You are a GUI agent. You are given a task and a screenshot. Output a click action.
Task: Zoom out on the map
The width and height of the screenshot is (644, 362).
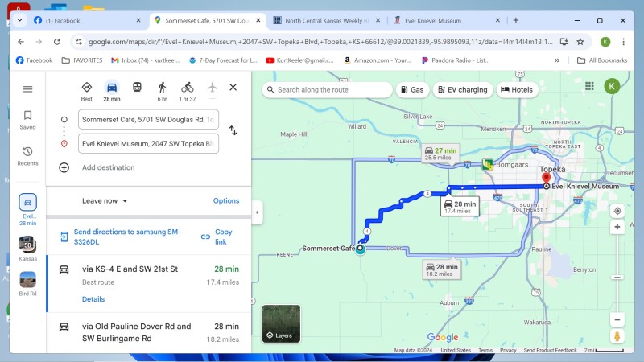pyautogui.click(x=617, y=319)
